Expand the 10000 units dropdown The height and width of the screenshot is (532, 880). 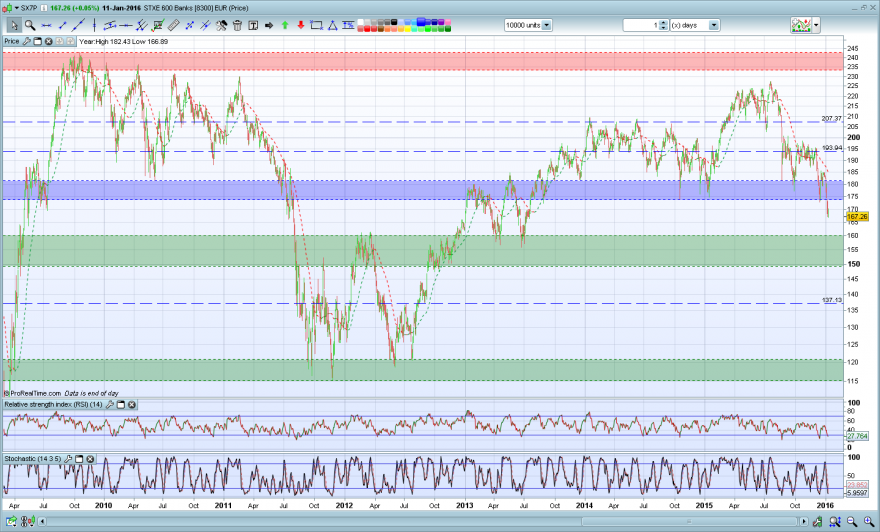pyautogui.click(x=547, y=25)
